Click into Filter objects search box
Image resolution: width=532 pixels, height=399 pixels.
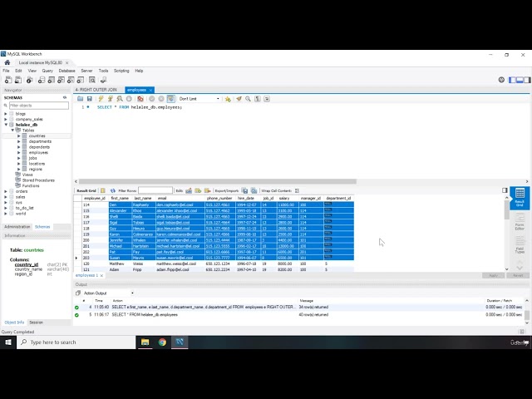(39, 106)
